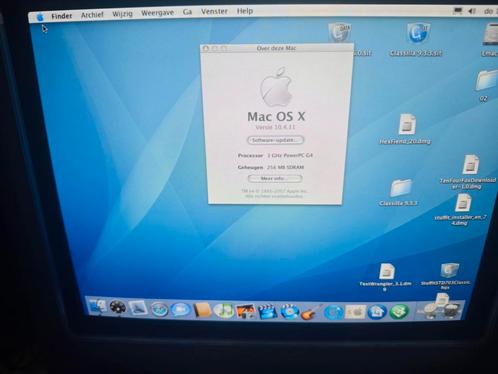Screen dimensions: 498x374
Task: Open System Preferences in the Dock
Action: click(x=355, y=312)
